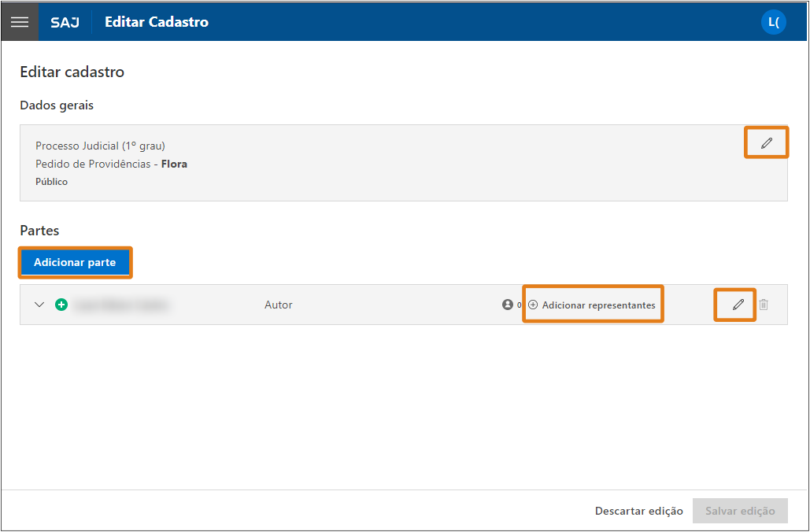Viewport: 810px width, 532px height.
Task: Click the representatives count person icon
Action: pos(508,305)
